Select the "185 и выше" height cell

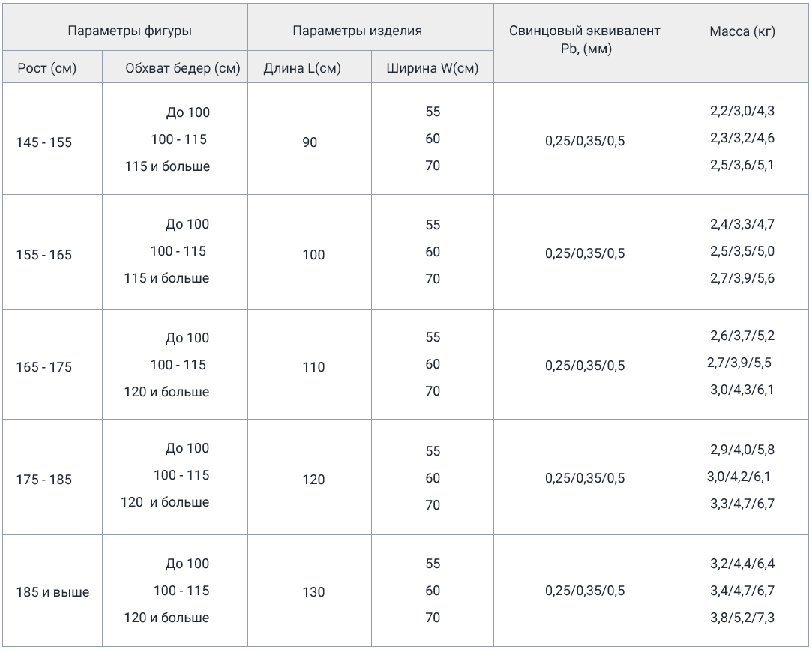52,592
